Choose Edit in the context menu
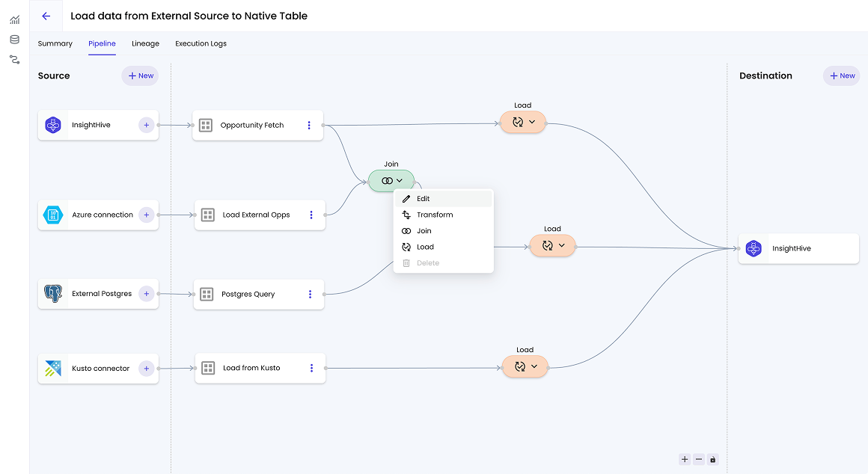868x474 pixels. click(422, 198)
